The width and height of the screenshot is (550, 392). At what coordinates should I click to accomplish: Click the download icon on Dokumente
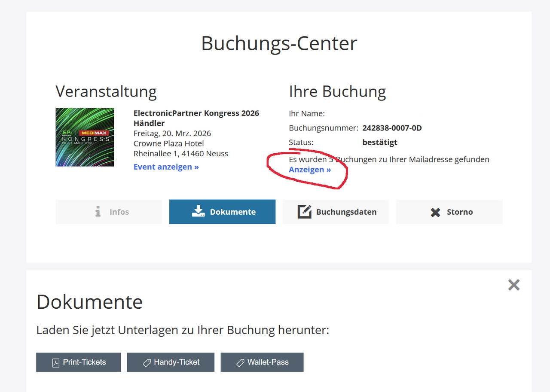point(198,211)
